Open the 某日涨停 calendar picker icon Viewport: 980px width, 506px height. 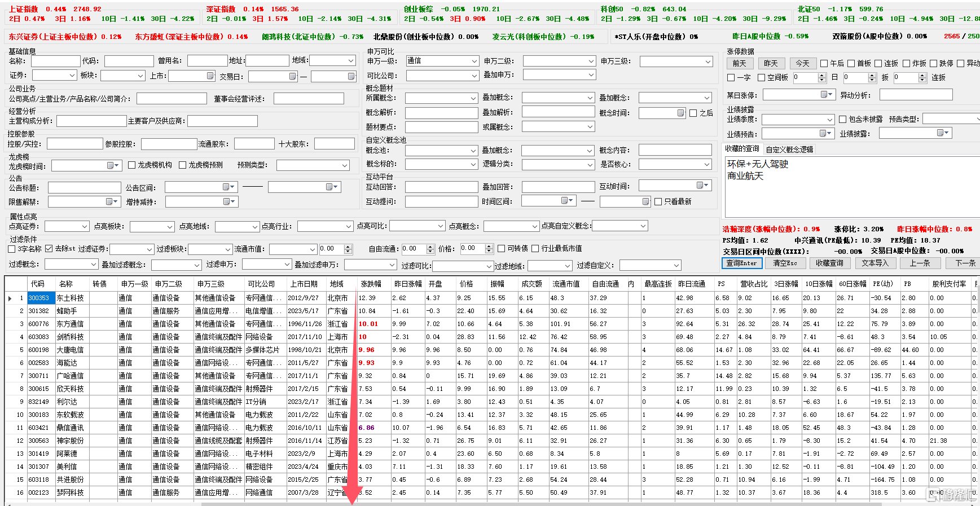pos(824,94)
